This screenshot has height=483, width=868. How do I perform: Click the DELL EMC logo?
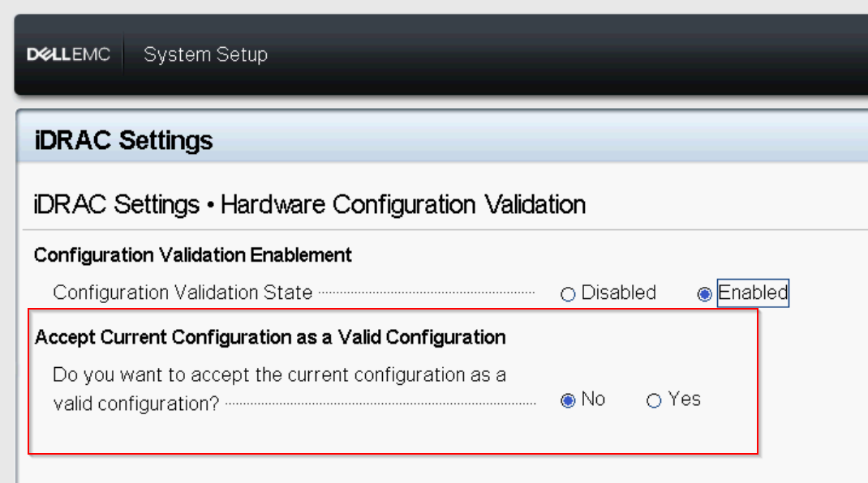pos(68,53)
